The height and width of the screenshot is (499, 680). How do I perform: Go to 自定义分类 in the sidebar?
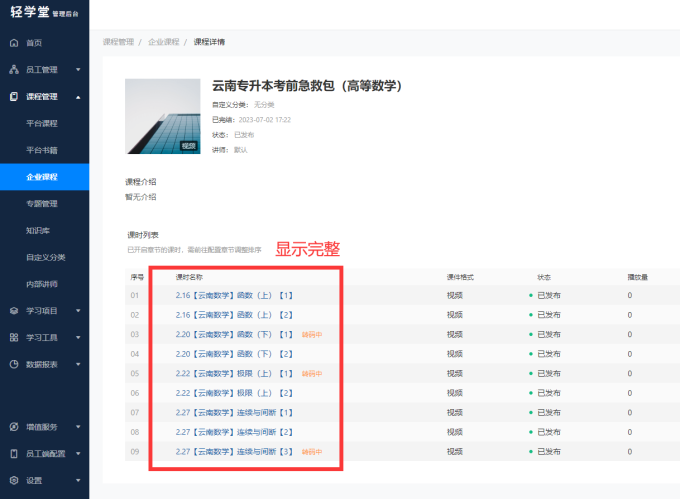point(45,257)
